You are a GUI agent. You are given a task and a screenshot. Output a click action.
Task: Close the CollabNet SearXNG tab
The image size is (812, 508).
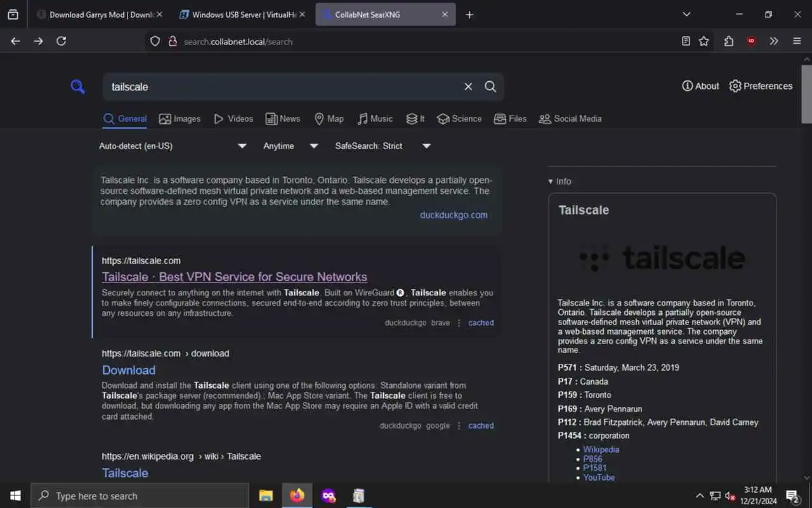pos(445,15)
